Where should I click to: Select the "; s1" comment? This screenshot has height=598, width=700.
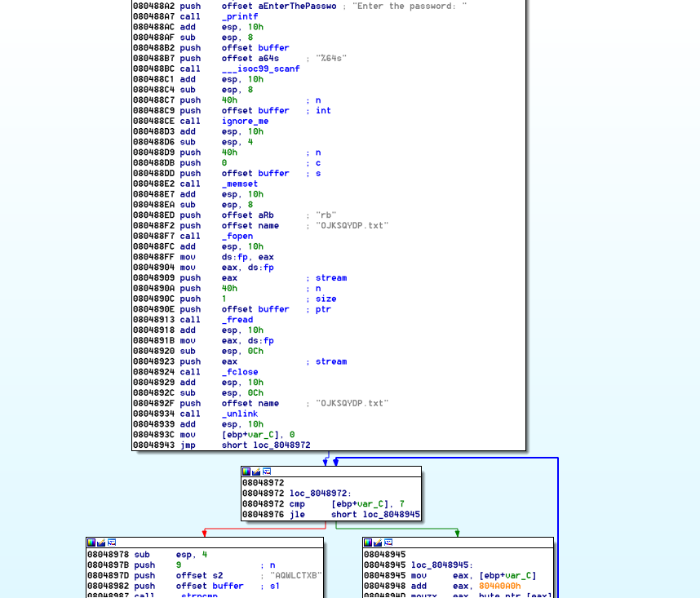point(270,586)
